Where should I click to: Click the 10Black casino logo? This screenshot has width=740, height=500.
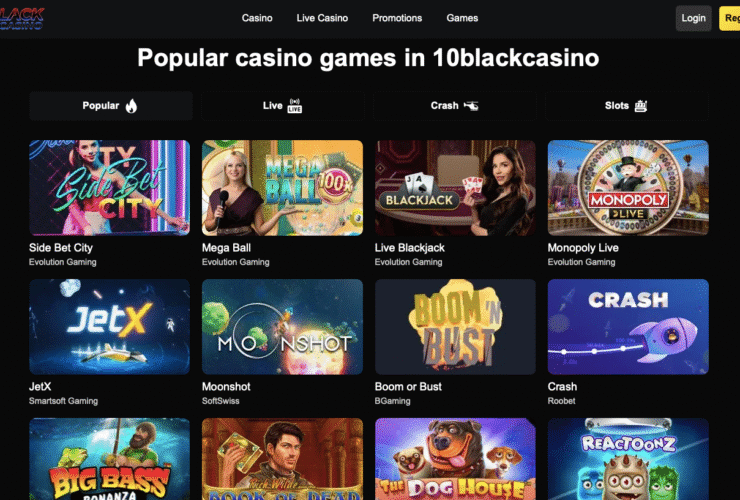click(23, 18)
